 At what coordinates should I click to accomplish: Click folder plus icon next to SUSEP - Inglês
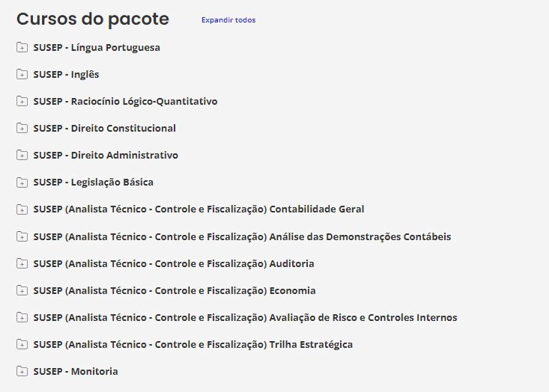click(x=22, y=75)
